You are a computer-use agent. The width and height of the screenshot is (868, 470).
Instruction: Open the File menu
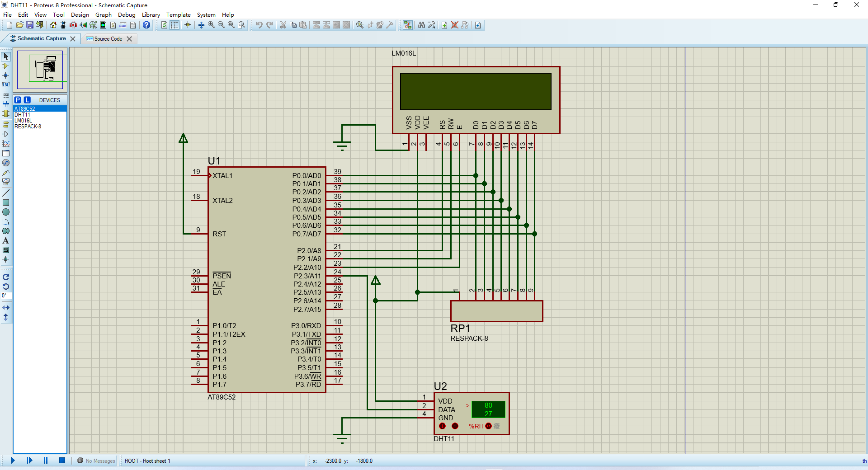coord(8,14)
